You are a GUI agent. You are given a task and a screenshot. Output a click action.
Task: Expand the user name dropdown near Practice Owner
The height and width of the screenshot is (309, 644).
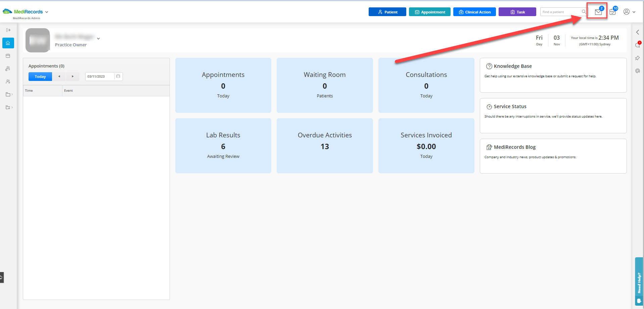click(x=98, y=39)
